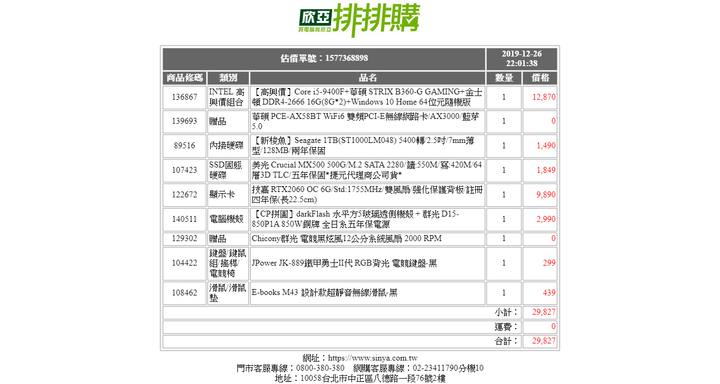This screenshot has width=720, height=384.
Task: Click the SSD固態硬碟 category cell
Action: click(x=228, y=170)
